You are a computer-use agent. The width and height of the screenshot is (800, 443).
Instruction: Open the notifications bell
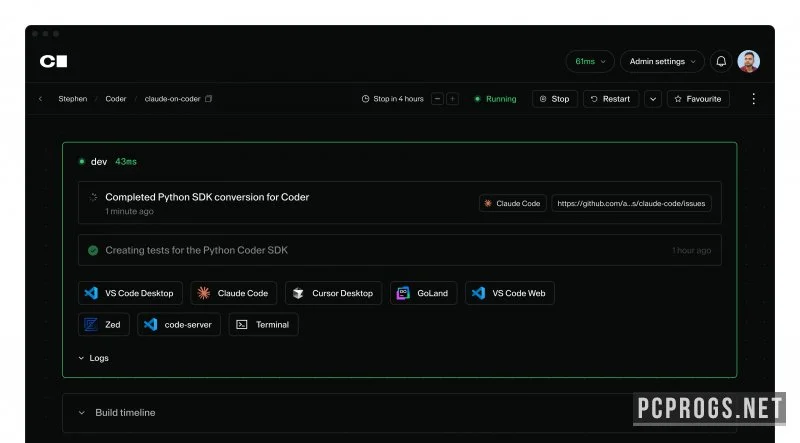721,61
